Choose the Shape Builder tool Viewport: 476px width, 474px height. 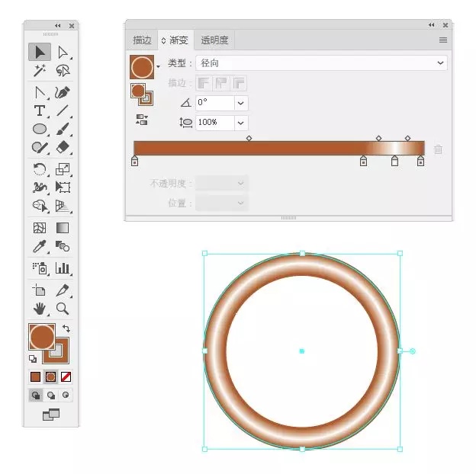click(40, 206)
